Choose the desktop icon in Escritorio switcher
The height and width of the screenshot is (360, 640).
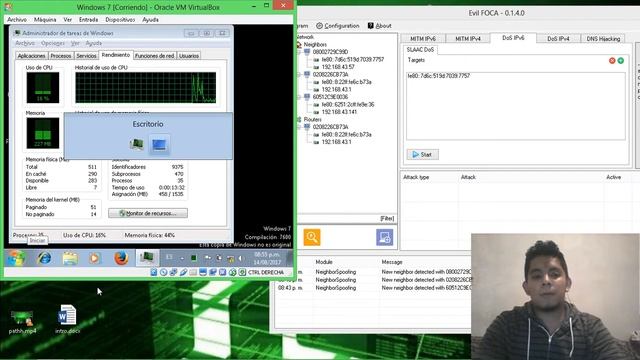coord(159,144)
